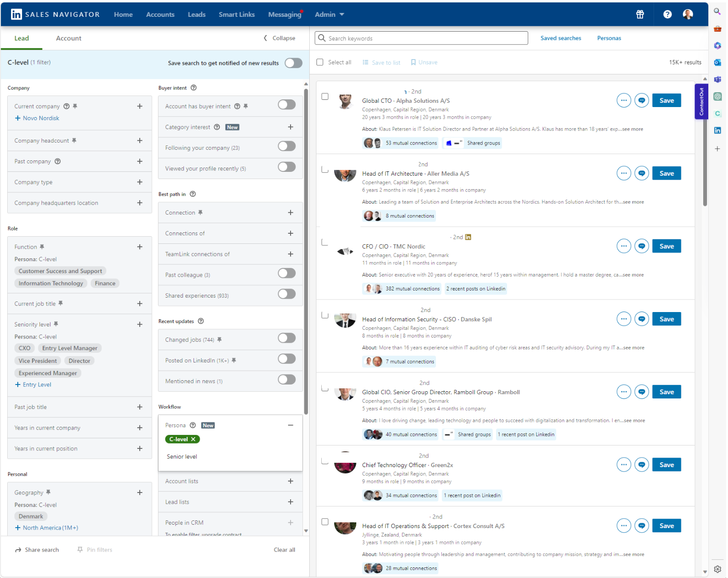The image size is (728, 578).
Task: Collapse the filter panel
Action: click(x=279, y=38)
